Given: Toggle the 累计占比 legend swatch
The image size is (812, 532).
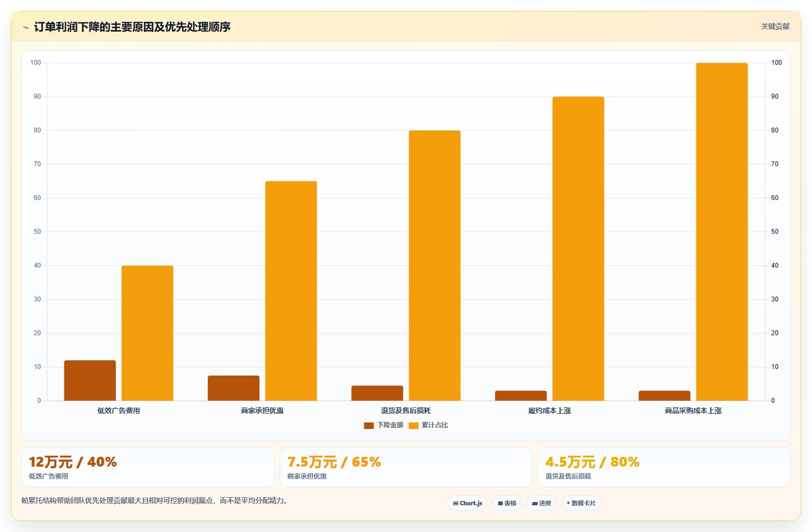Looking at the screenshot, I should 413,426.
